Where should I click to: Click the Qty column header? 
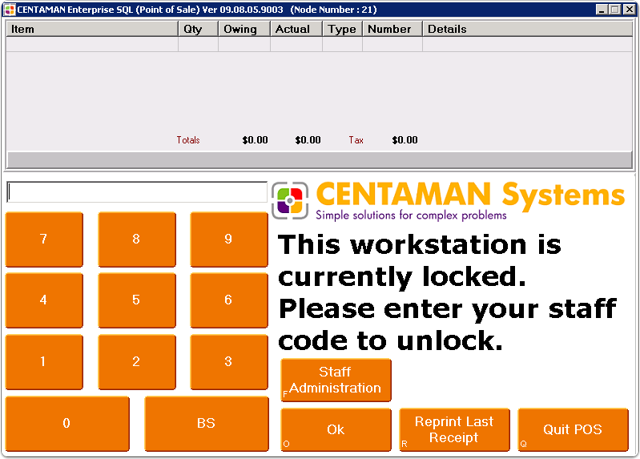coord(198,29)
